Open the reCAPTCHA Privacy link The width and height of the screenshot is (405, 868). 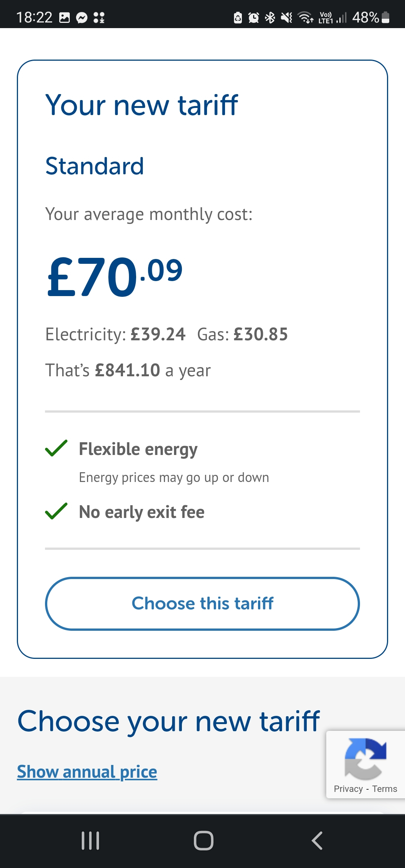tap(348, 789)
